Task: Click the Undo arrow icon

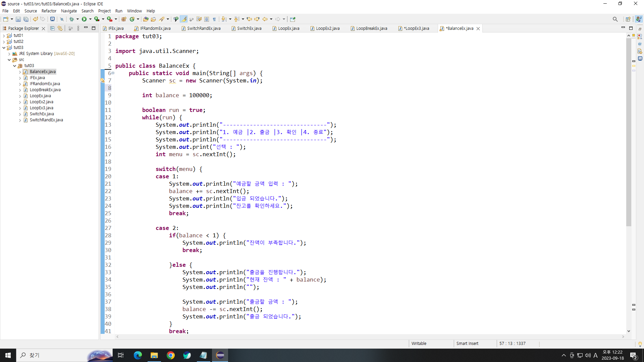Action: pos(35,19)
